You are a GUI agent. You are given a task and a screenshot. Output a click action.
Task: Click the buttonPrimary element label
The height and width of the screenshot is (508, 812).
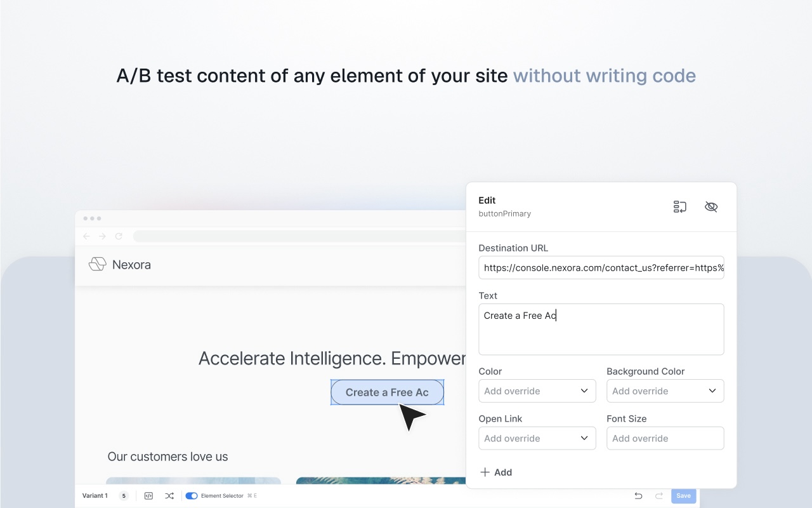pos(505,214)
